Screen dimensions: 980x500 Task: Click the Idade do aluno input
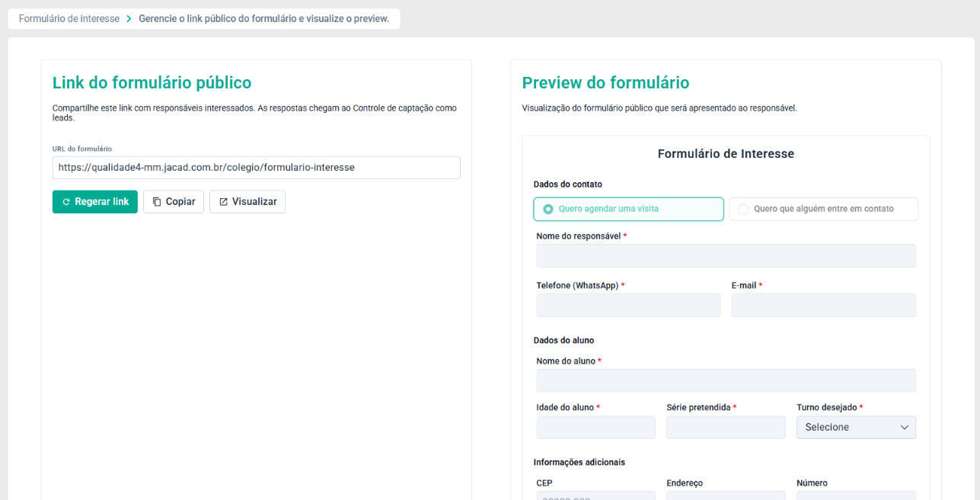596,428
